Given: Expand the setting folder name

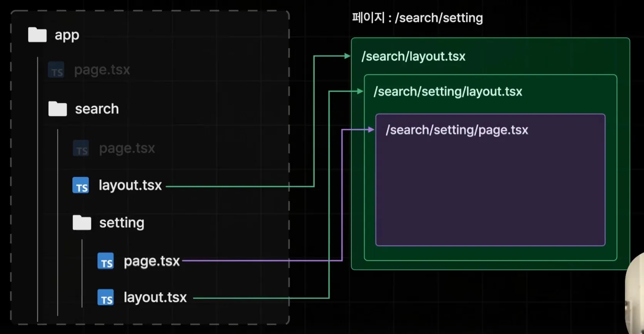Looking at the screenshot, I should coord(122,223).
